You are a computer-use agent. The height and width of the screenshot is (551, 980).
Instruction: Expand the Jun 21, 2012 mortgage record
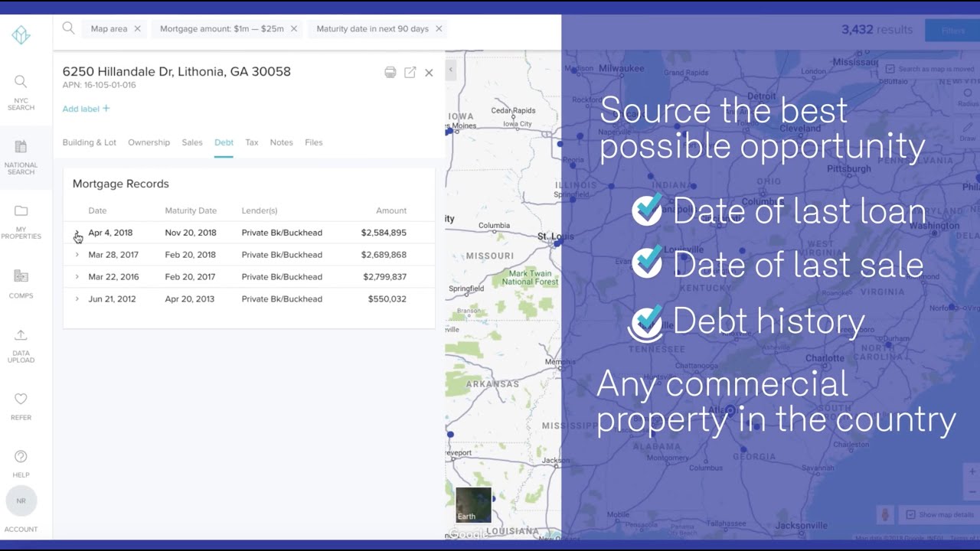click(x=77, y=299)
